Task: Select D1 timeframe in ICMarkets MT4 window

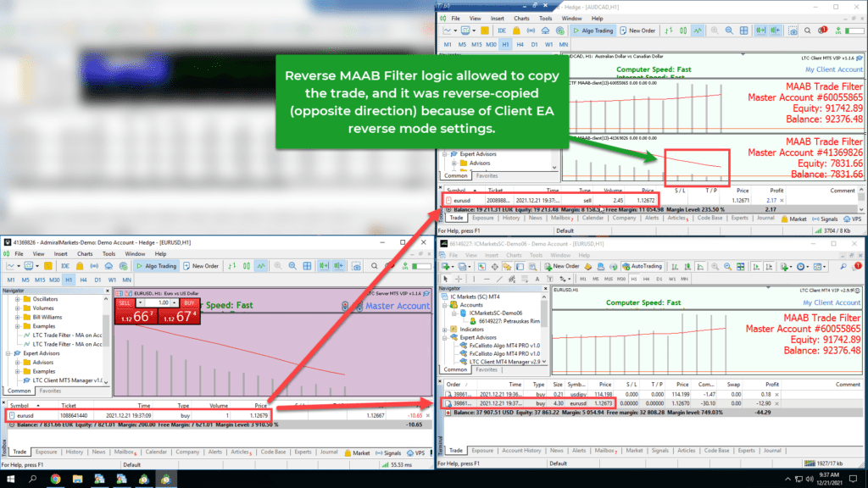Action: pos(659,280)
